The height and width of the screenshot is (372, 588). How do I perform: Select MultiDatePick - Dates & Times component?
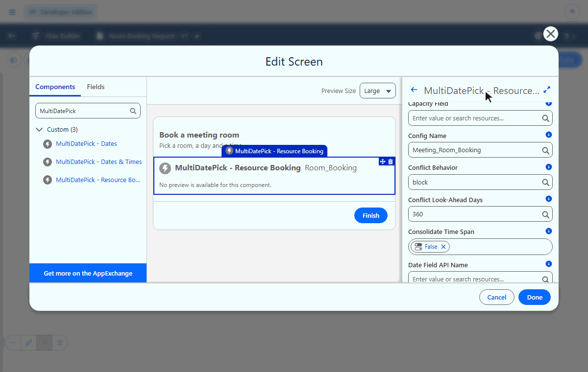99,162
